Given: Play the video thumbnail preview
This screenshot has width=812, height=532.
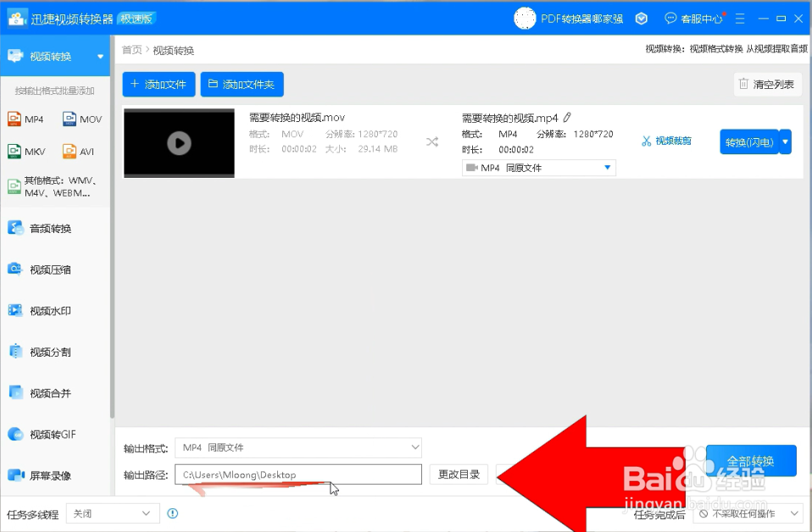Looking at the screenshot, I should pyautogui.click(x=179, y=141).
